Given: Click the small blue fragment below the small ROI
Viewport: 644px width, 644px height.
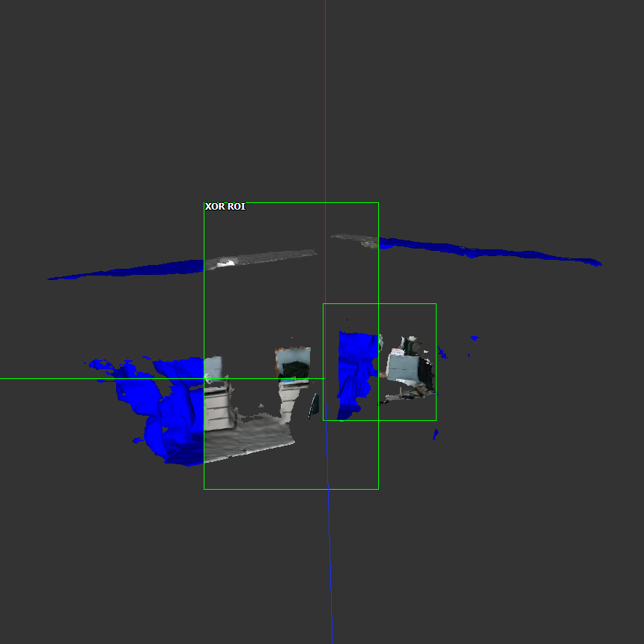Looking at the screenshot, I should [436, 434].
